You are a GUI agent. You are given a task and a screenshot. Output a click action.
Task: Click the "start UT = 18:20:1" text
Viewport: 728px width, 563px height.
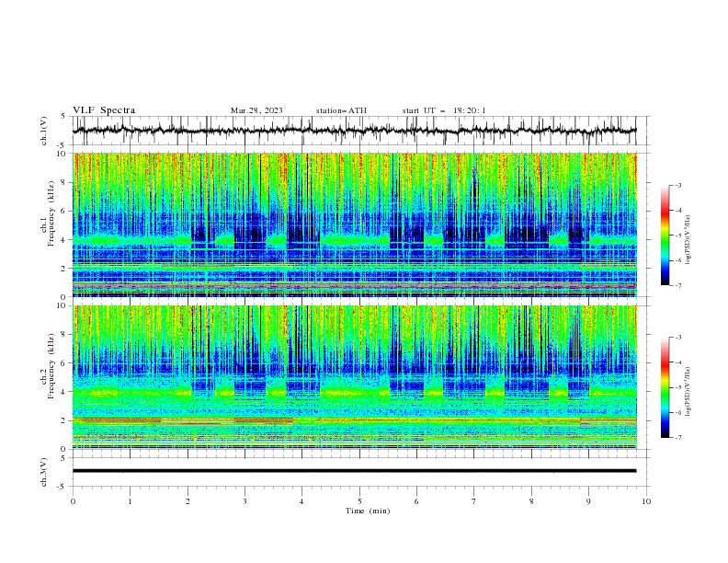click(x=444, y=110)
